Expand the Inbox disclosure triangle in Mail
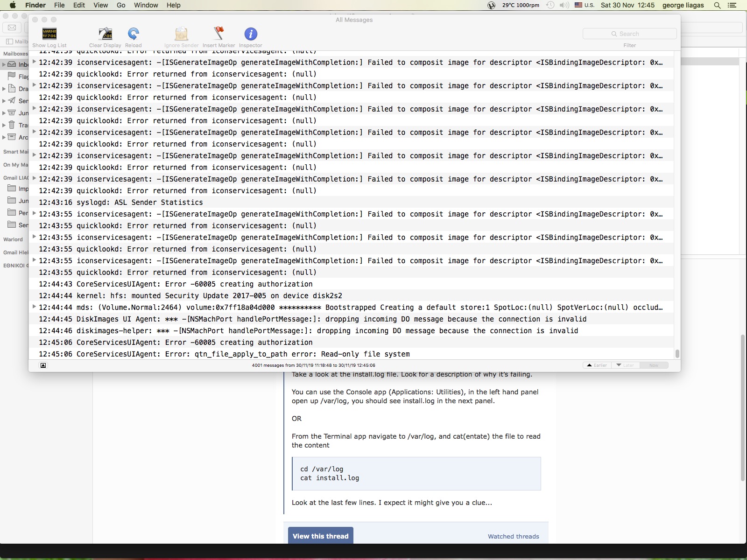 coord(4,64)
